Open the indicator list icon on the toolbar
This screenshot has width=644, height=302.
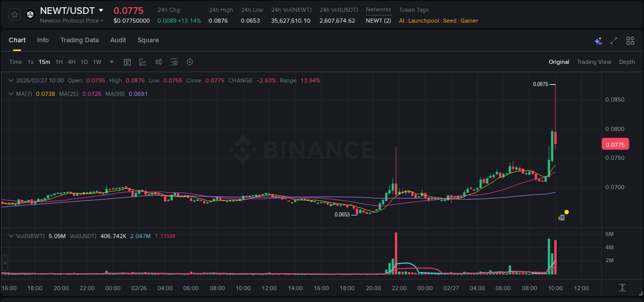[x=174, y=62]
